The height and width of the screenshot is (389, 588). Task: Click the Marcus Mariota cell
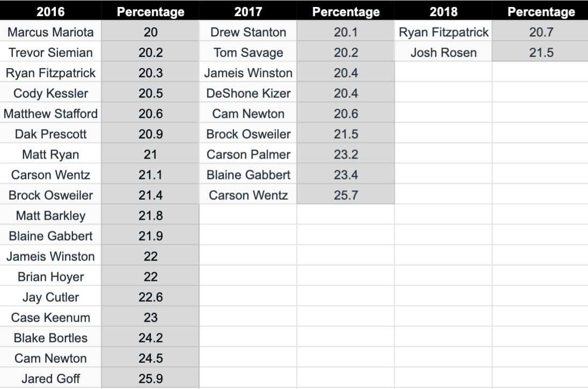(x=50, y=32)
